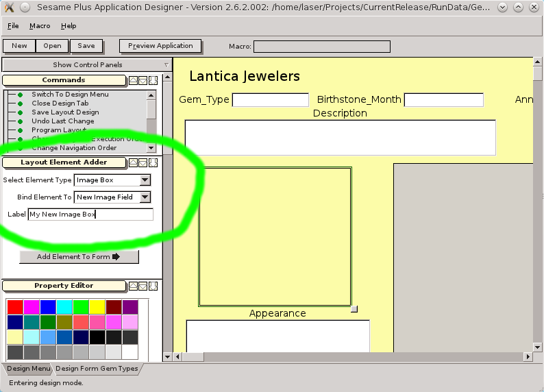Image resolution: width=544 pixels, height=392 pixels.
Task: Click the form's vertical scrollbar up arrow
Action: tap(537, 62)
